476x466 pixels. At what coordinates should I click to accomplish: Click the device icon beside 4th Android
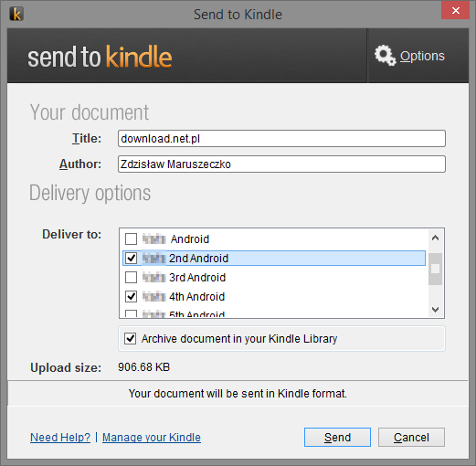pyautogui.click(x=154, y=297)
